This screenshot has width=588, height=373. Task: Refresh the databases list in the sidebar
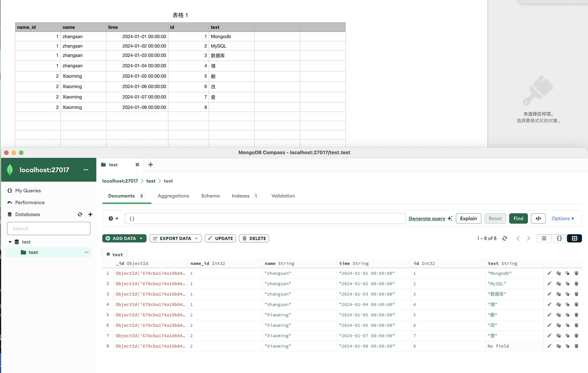[x=80, y=214]
